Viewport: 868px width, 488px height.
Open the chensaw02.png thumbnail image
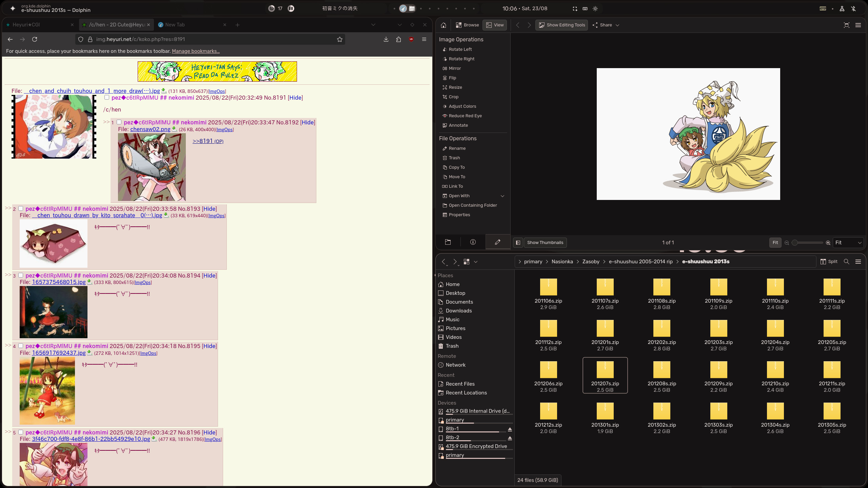(152, 167)
